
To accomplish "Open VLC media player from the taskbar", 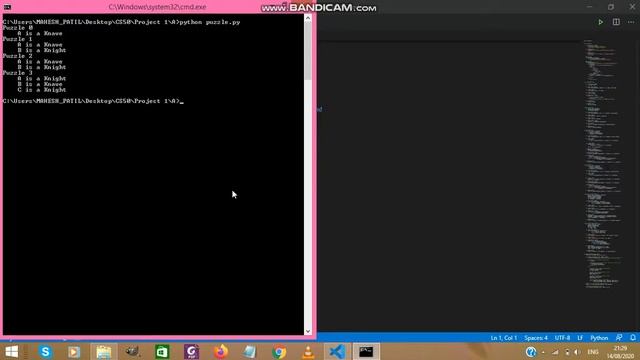I will pos(308,351).
